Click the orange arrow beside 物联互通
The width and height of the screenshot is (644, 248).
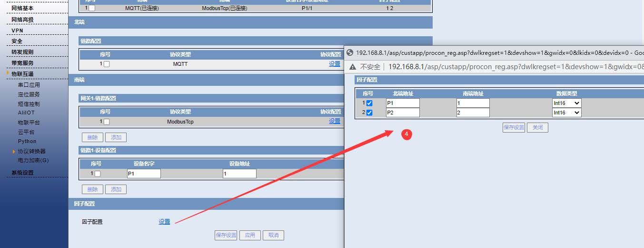pyautogui.click(x=8, y=73)
